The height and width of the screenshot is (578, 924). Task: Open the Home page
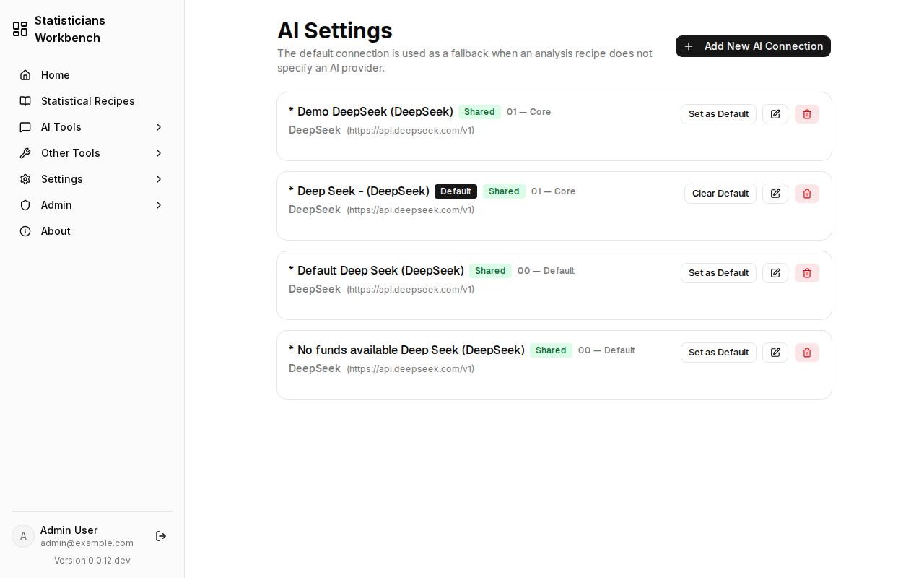pyautogui.click(x=92, y=75)
